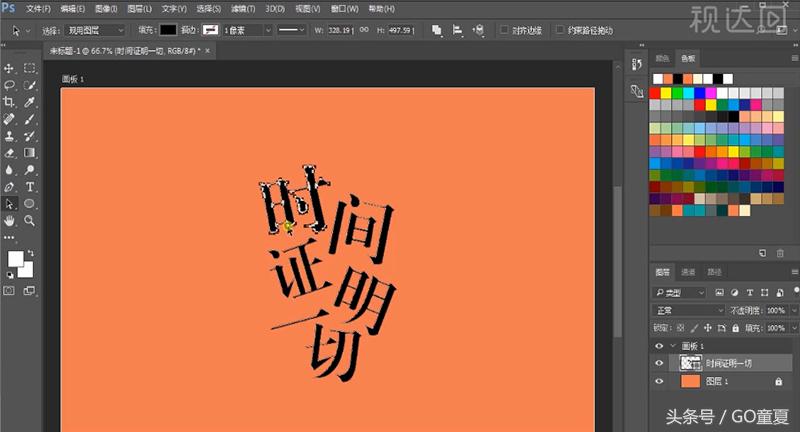This screenshot has height=432, width=800.
Task: Select the Crop tool
Action: [x=10, y=102]
